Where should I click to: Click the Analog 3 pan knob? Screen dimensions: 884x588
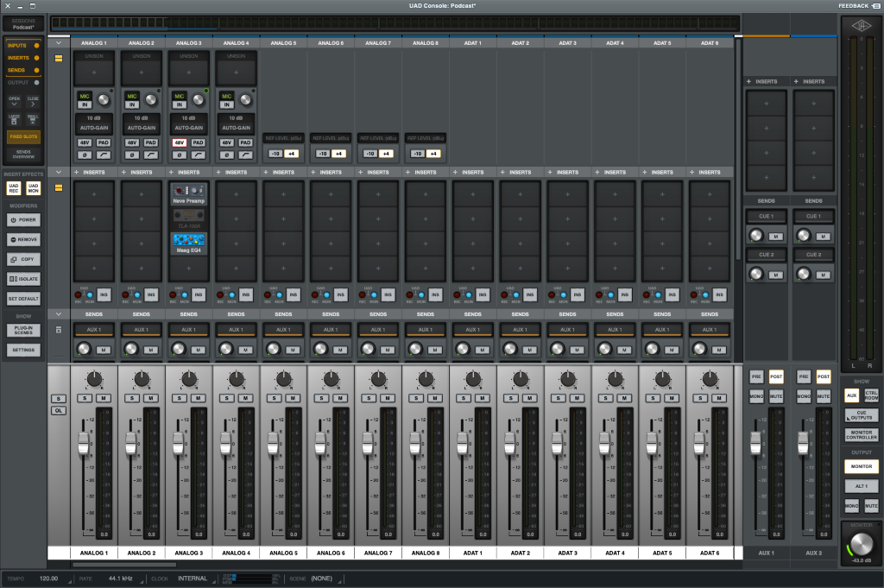[x=189, y=379]
